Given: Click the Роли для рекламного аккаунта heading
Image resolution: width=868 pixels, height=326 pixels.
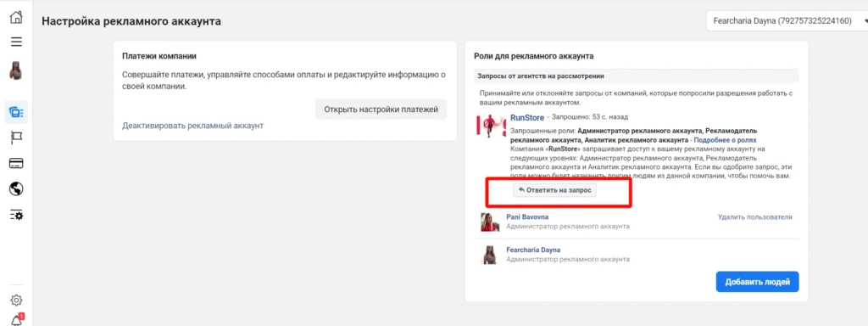Looking at the screenshot, I should 534,56.
